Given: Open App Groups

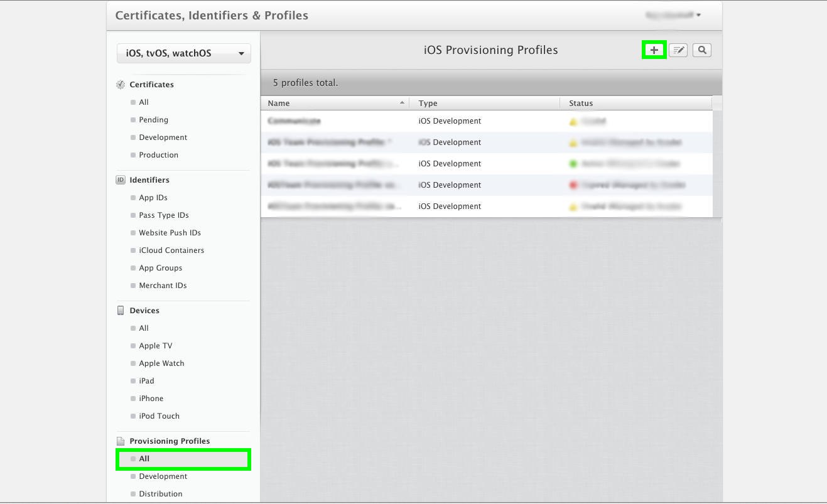Looking at the screenshot, I should pyautogui.click(x=161, y=268).
